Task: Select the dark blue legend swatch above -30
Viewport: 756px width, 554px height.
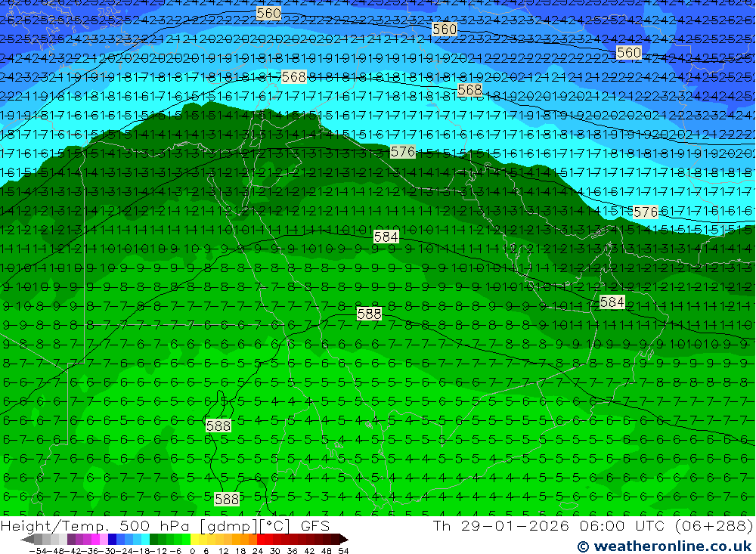Action: 113,539
